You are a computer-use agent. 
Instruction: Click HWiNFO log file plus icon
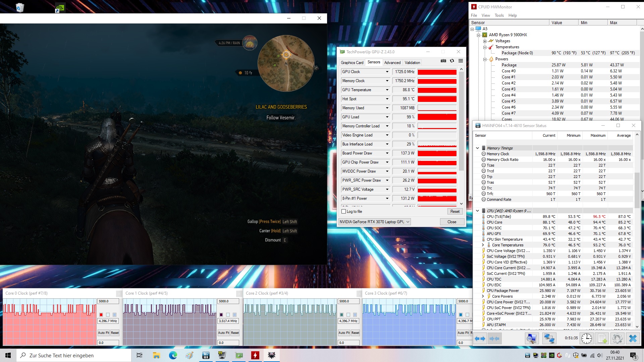coord(602,339)
